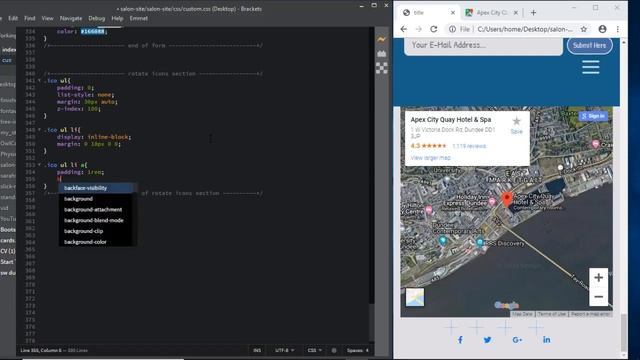Click the Your E-Mail Address field
This screenshot has height=360, width=640.
tap(483, 45)
